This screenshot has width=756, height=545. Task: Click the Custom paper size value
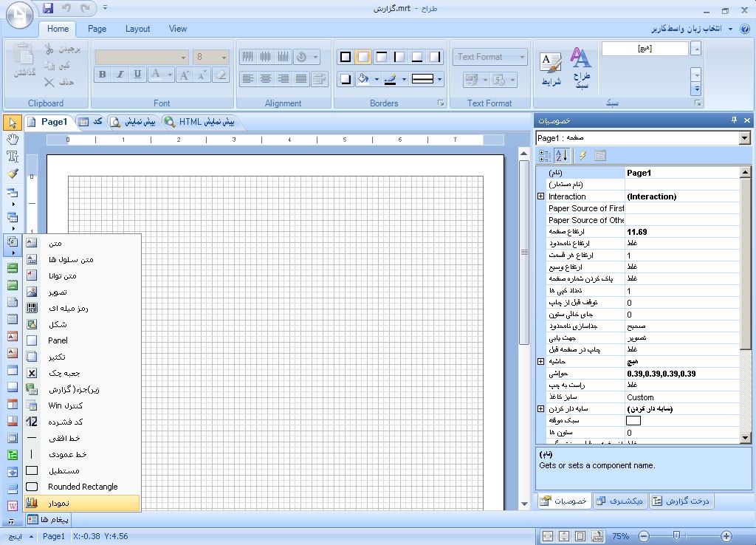click(682, 397)
